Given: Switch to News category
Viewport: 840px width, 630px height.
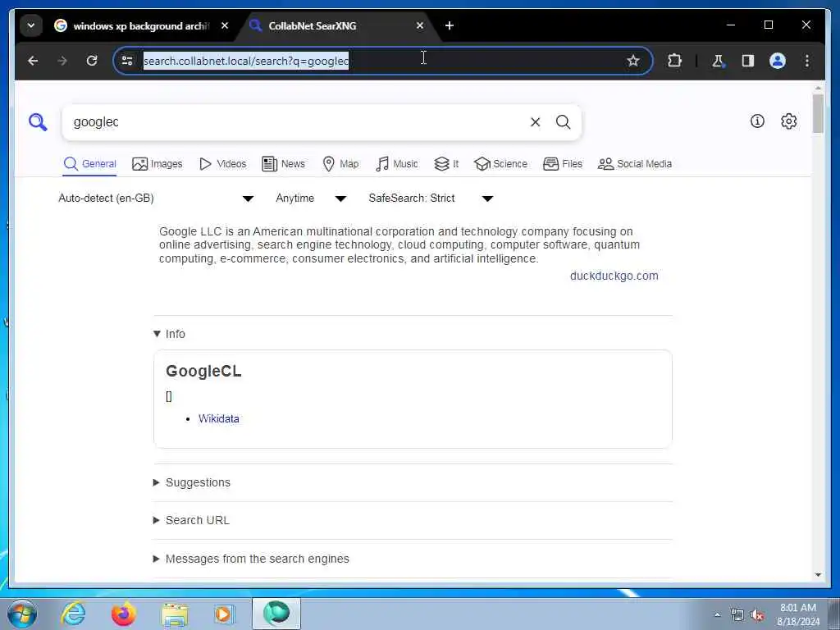Looking at the screenshot, I should tap(283, 164).
